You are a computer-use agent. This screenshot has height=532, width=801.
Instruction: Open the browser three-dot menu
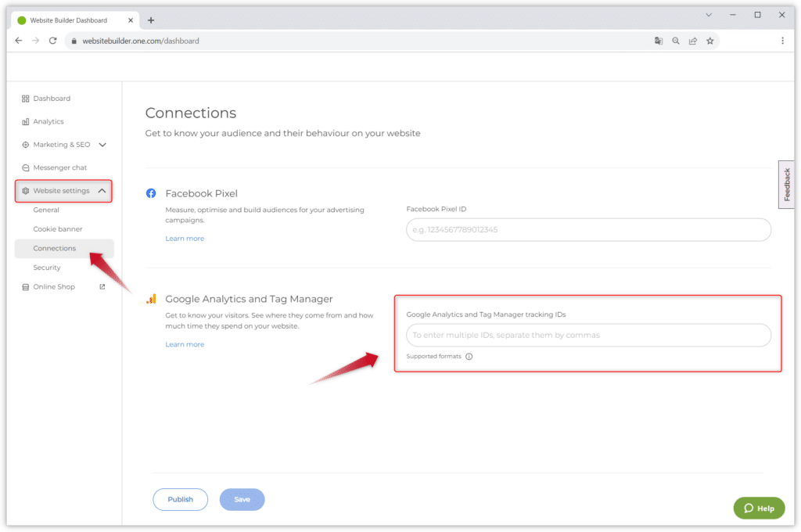tap(782, 41)
